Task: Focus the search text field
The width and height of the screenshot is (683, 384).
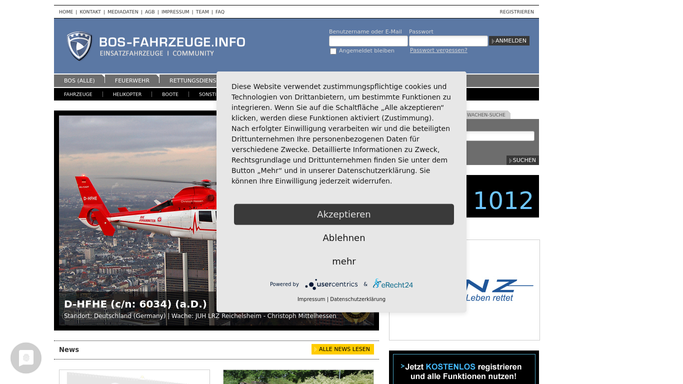Action: pos(500,136)
